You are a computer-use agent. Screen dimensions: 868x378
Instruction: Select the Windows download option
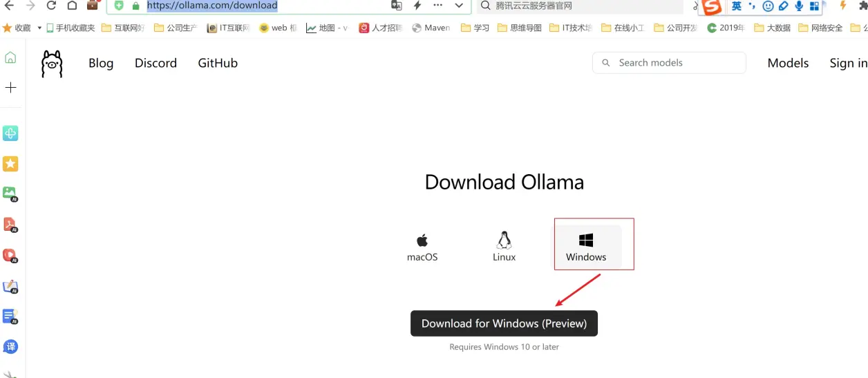[586, 247]
